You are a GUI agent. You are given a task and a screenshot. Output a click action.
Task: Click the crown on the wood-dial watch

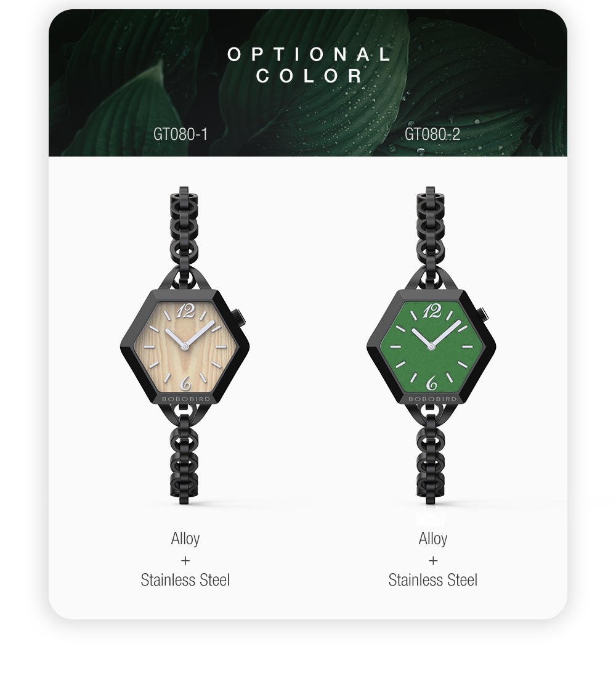click(239, 317)
